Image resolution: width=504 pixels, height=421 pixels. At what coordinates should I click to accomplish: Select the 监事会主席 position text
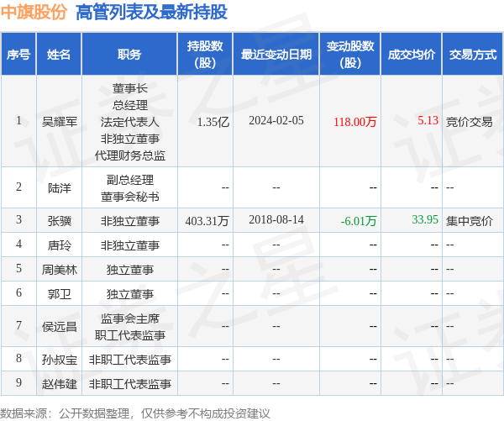coord(130,318)
